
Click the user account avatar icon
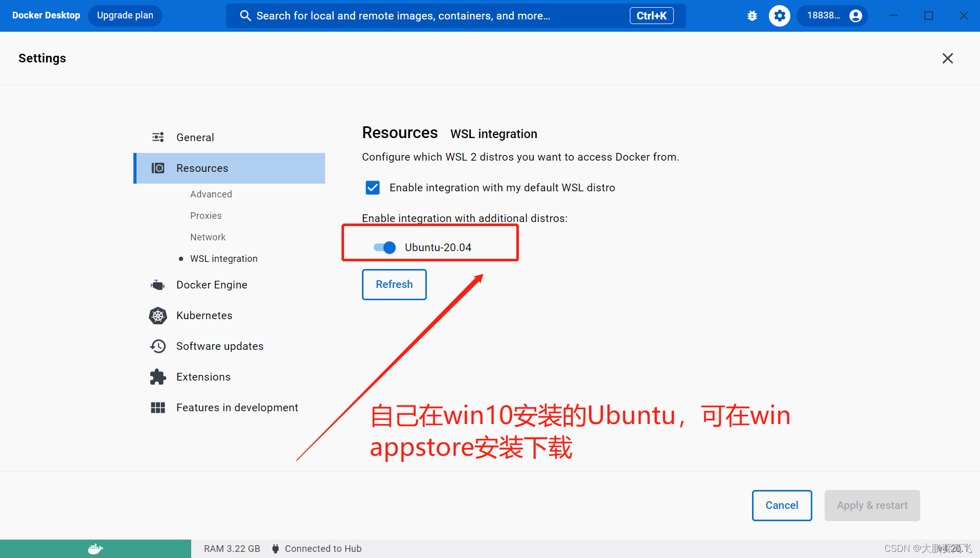[856, 16]
